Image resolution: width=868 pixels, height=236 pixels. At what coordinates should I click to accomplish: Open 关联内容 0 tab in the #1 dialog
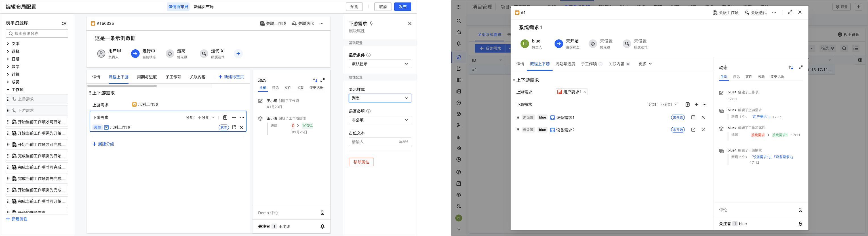619,64
